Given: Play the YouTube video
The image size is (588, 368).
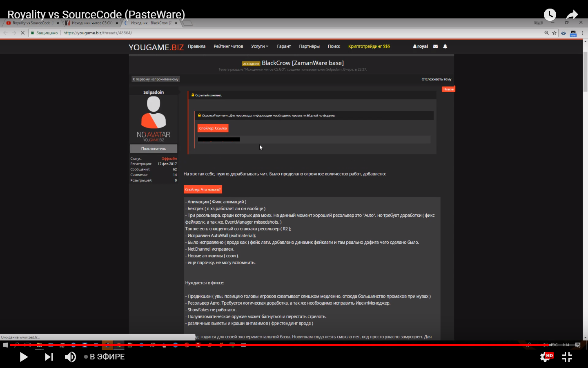Looking at the screenshot, I should pyautogui.click(x=24, y=357).
